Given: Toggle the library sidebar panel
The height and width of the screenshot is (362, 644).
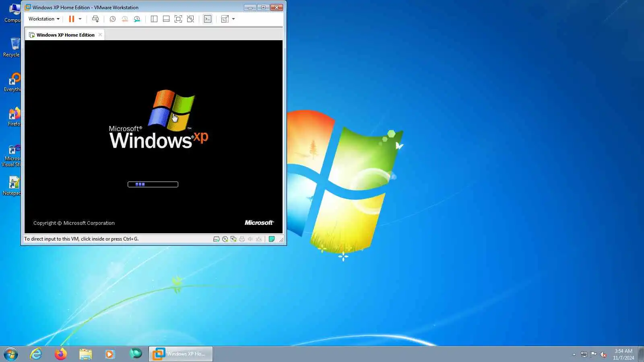Looking at the screenshot, I should [154, 19].
